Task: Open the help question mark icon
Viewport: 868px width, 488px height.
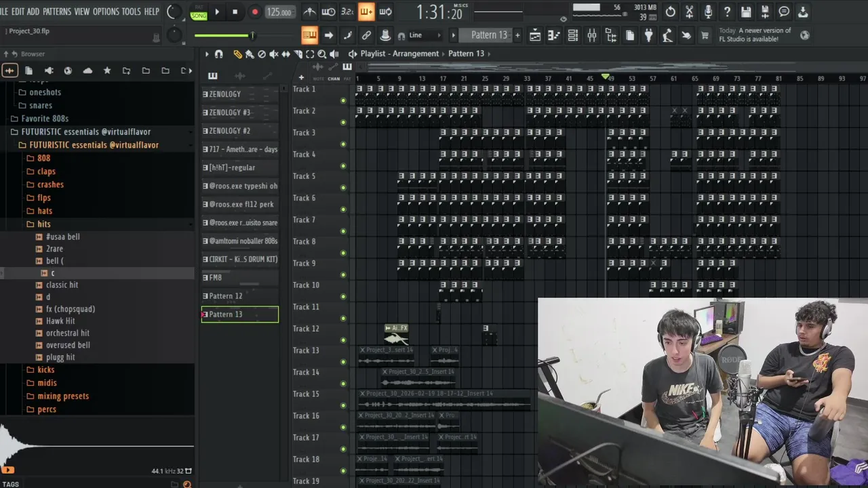Action: pos(727,12)
